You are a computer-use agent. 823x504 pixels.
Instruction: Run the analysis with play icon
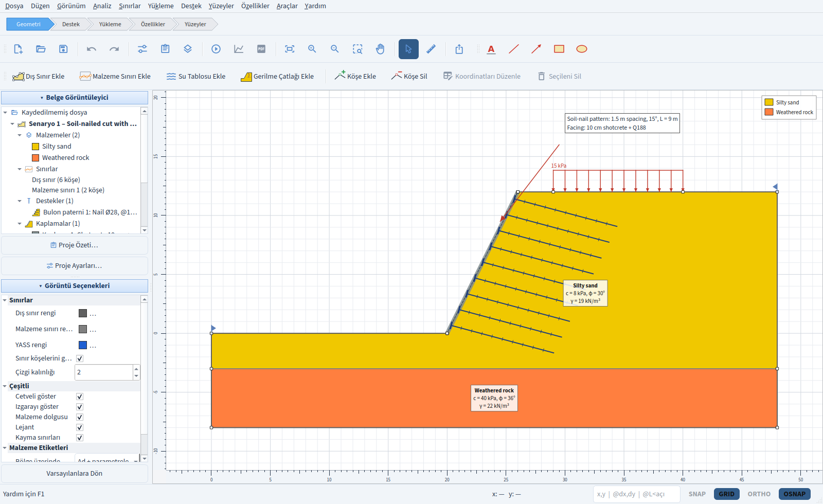point(216,49)
